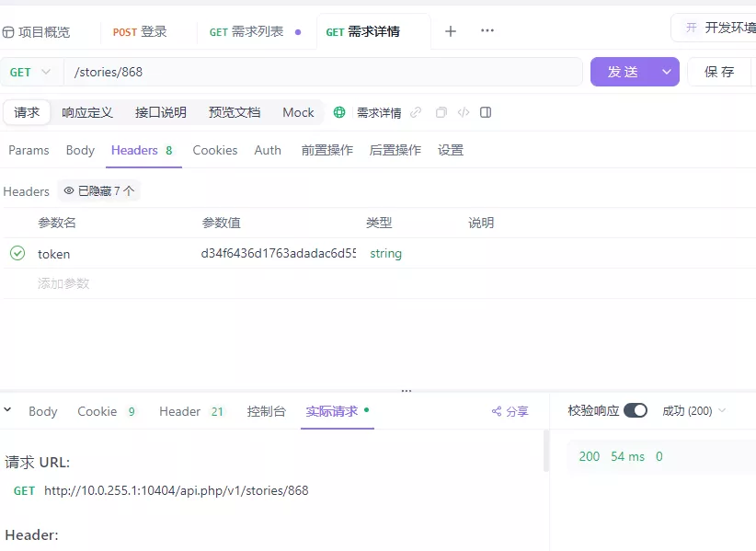Open the 成功 (200) response dropdown
Screen dimensions: 756x551
693,410
